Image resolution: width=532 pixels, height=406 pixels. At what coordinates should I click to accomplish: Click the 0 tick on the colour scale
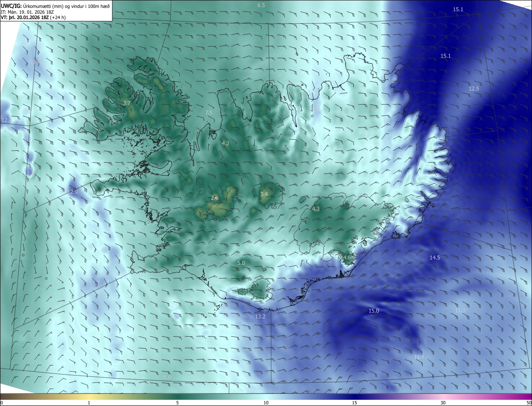pyautogui.click(x=1, y=403)
